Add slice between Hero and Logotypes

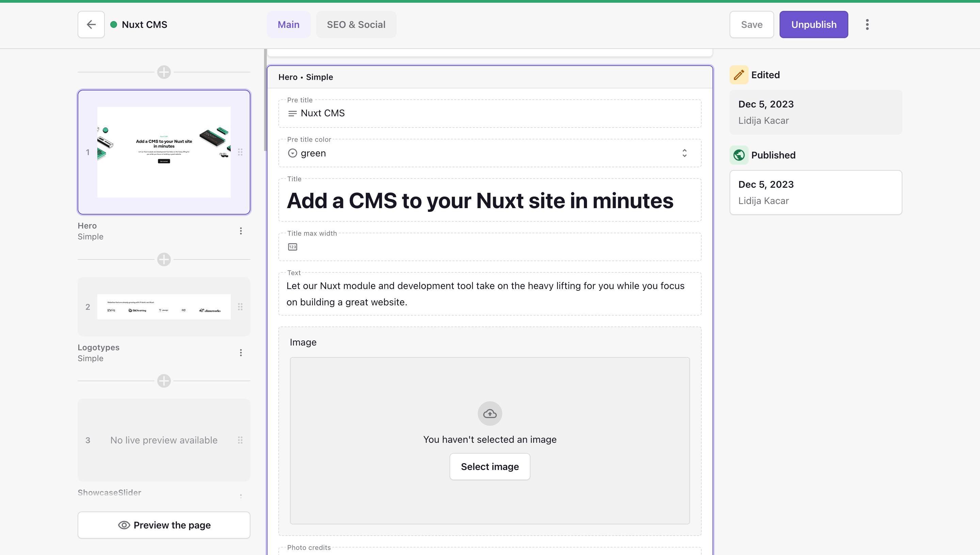(x=164, y=259)
